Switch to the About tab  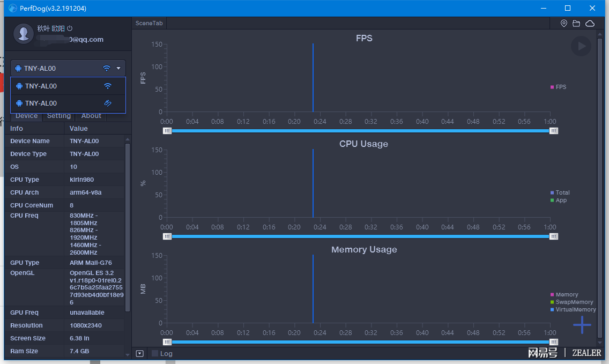coord(91,116)
